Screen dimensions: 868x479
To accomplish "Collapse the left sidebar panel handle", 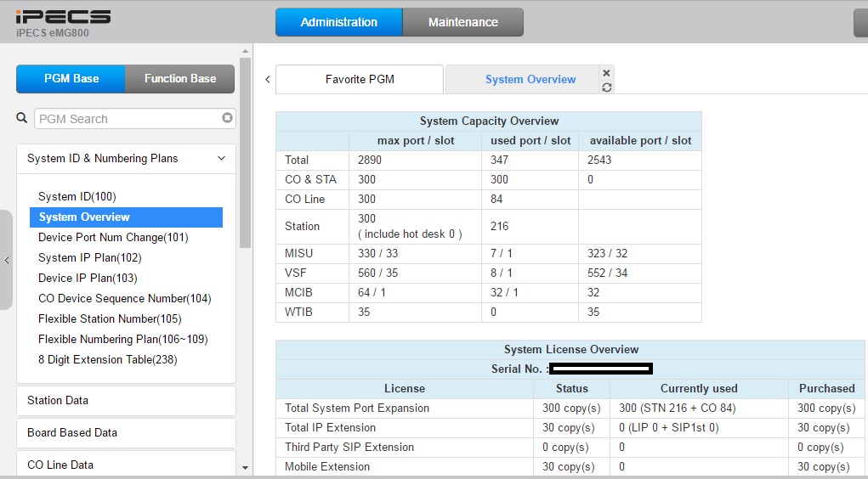I will click(x=7, y=260).
